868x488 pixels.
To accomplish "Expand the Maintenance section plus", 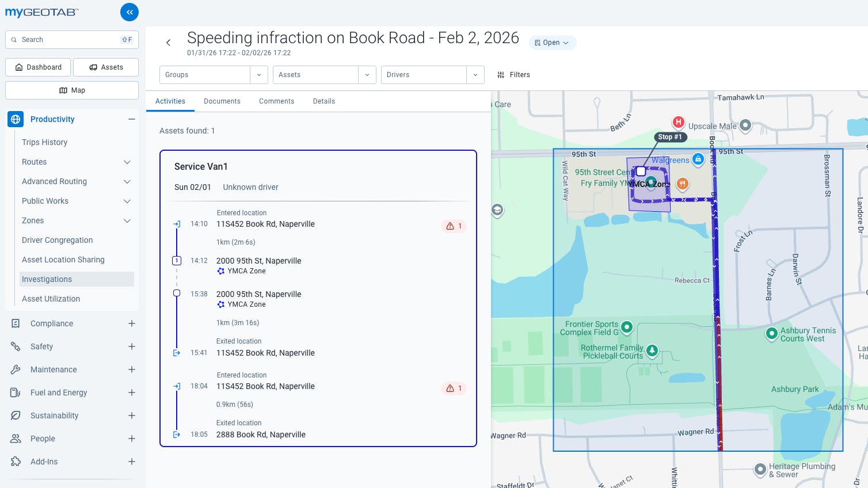I will tap(132, 369).
